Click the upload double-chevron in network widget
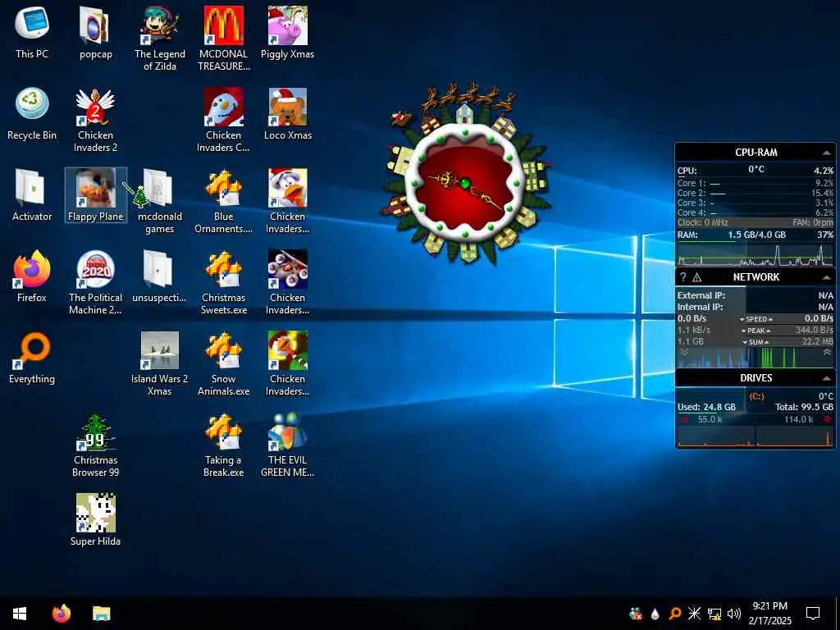Viewport: 840px width, 630px height. pos(827,353)
